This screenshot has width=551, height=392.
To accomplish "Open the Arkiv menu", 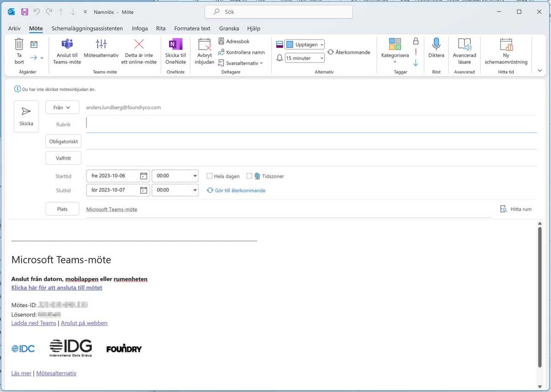I will (15, 28).
